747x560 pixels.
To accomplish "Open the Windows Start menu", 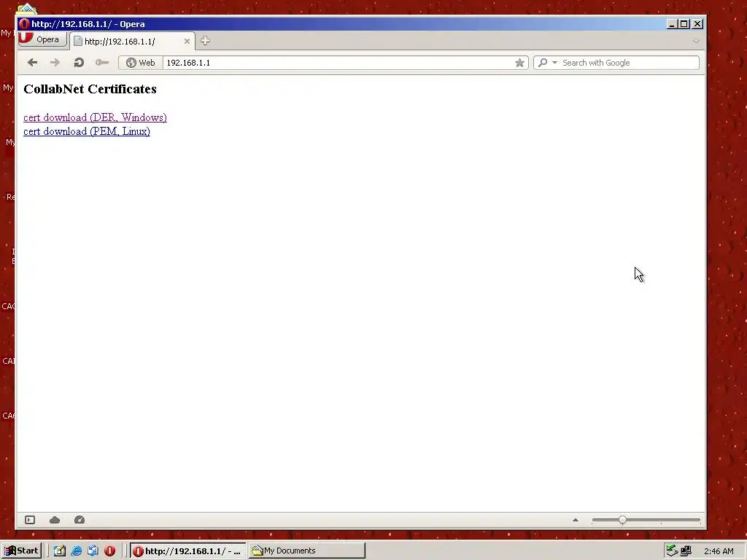I will pyautogui.click(x=21, y=551).
